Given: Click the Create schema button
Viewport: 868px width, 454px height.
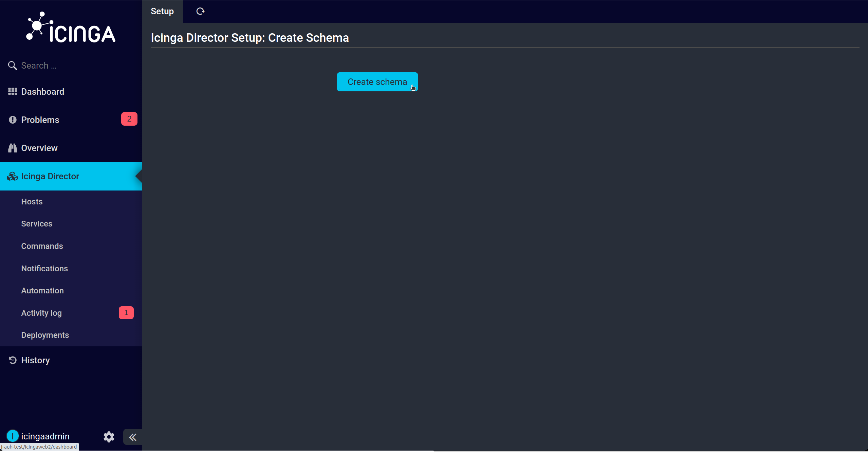Looking at the screenshot, I should [x=377, y=81].
